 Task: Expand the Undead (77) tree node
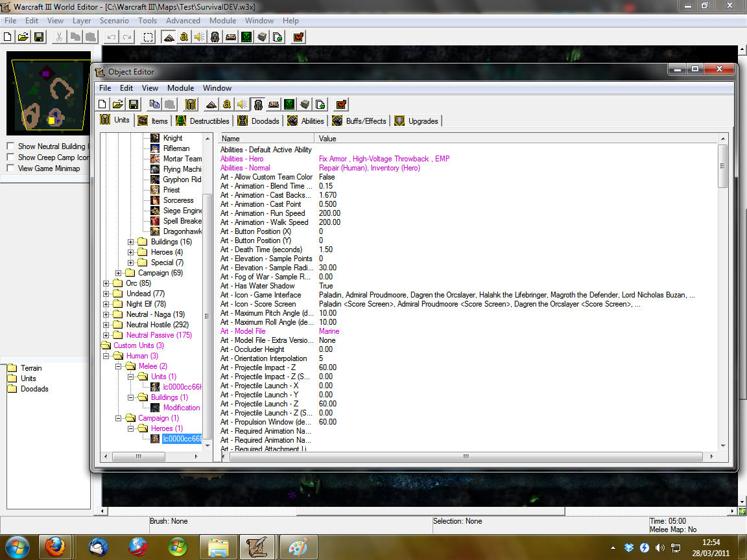click(106, 294)
